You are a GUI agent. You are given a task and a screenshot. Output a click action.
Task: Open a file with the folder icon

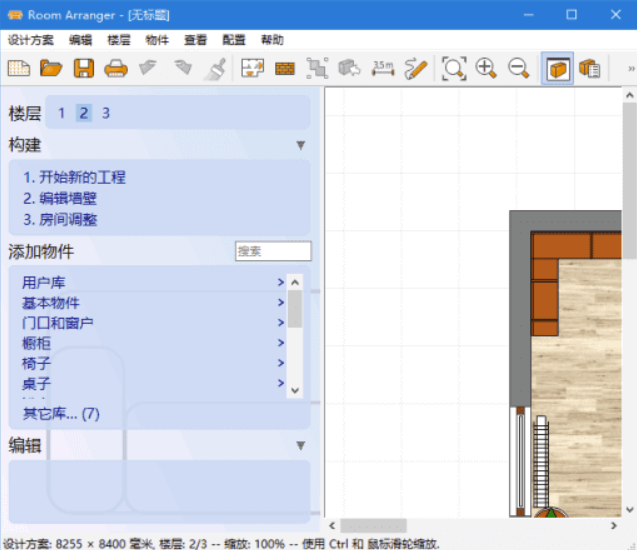[x=51, y=69]
